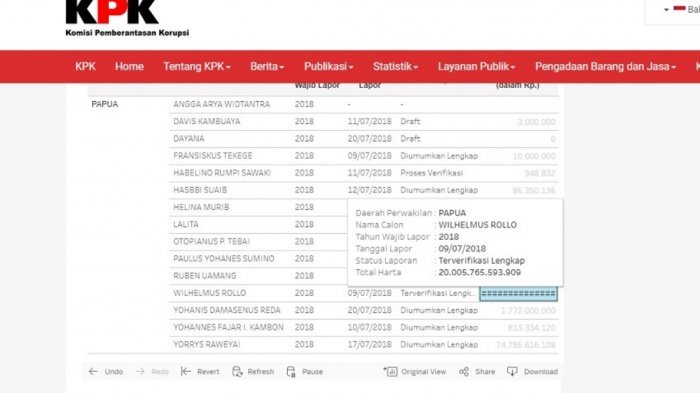This screenshot has width=700, height=393.
Task: Click Proses Verifikasi status cell
Action: pyautogui.click(x=432, y=173)
